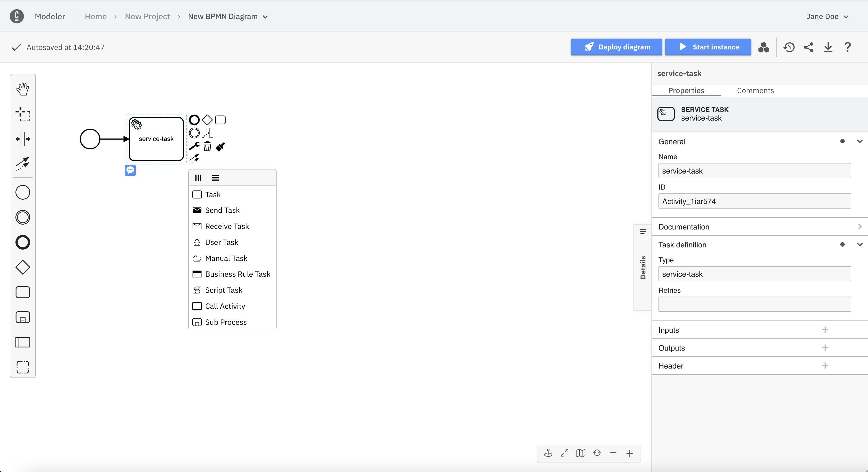Delete the service-task via trash icon
This screenshot has width=868, height=472.
coord(207,146)
